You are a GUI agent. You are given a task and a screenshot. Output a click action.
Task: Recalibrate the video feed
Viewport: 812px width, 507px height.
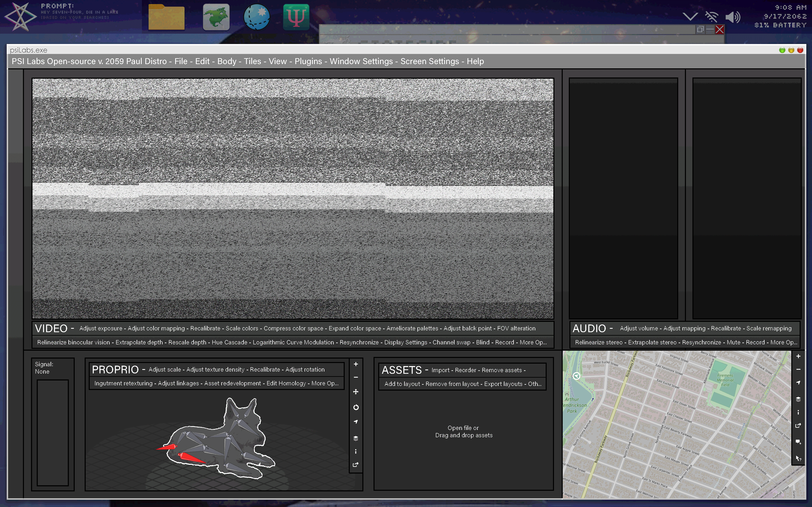pyautogui.click(x=205, y=328)
